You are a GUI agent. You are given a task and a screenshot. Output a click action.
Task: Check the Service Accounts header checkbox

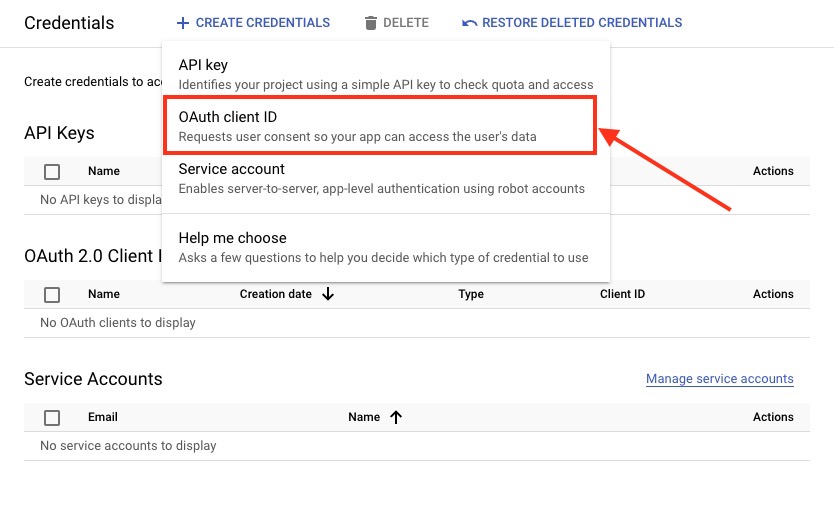[52, 418]
